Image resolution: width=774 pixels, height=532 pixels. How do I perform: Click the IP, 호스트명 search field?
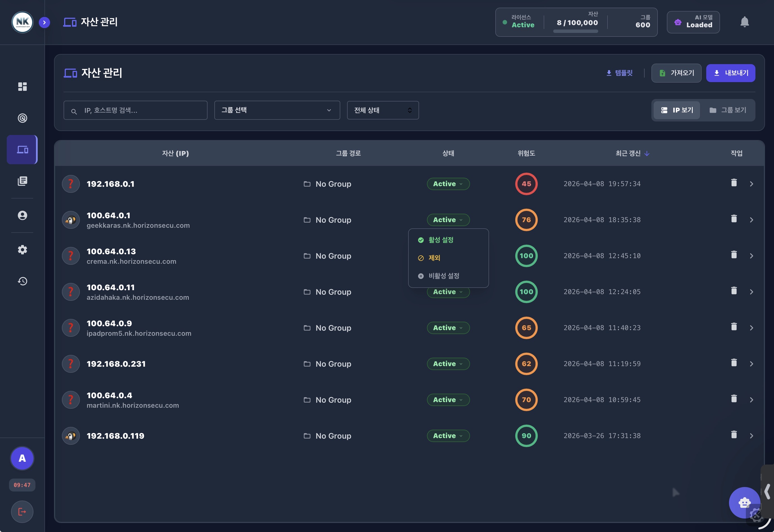pyautogui.click(x=140, y=110)
